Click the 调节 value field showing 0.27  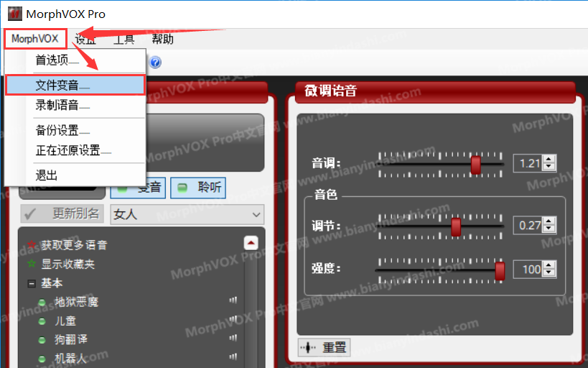[x=528, y=225]
